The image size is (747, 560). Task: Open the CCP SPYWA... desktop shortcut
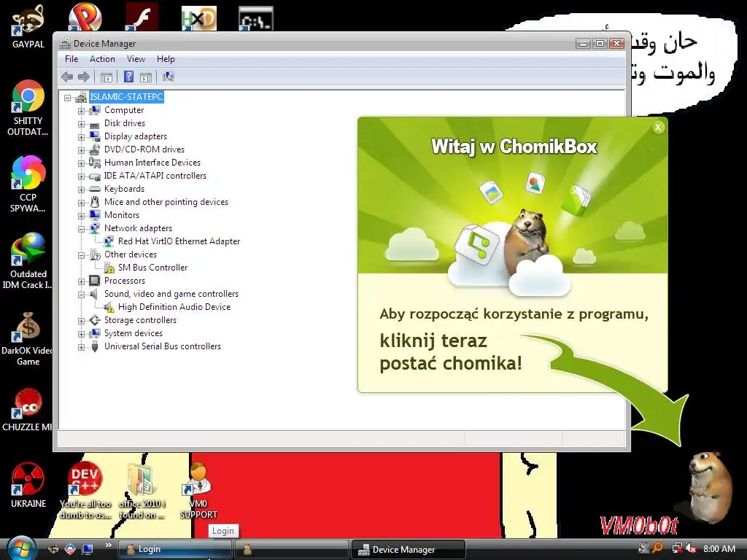pos(28,184)
